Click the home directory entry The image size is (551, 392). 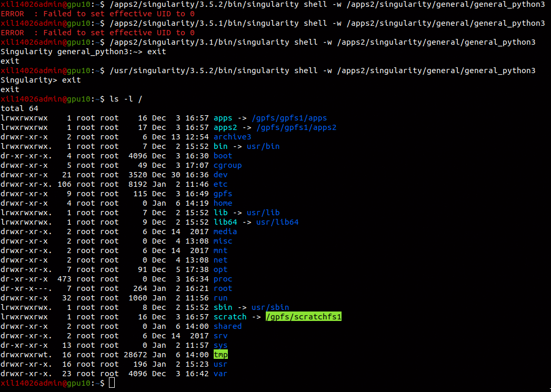coord(223,203)
